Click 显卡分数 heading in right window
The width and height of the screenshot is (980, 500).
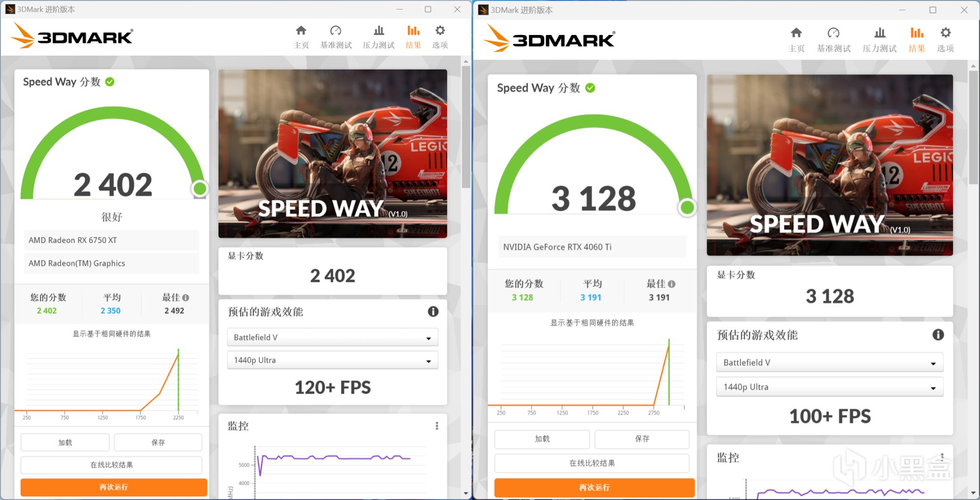click(736, 275)
